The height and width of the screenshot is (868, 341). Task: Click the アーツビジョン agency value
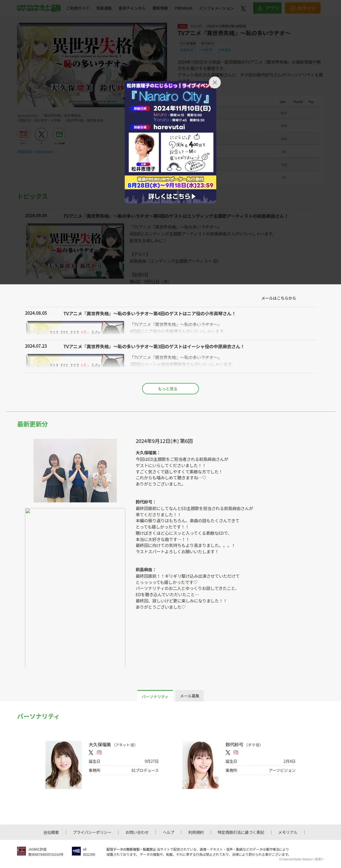tap(282, 770)
